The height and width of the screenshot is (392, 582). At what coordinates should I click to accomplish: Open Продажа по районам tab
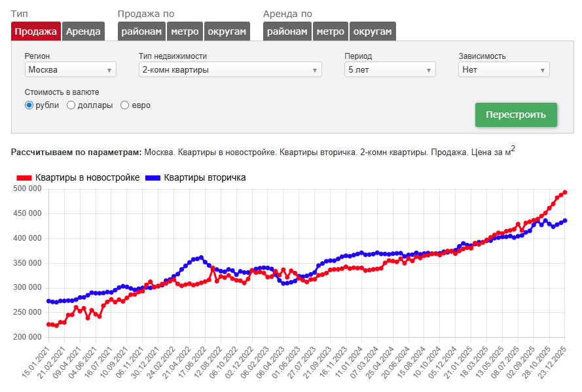click(141, 31)
